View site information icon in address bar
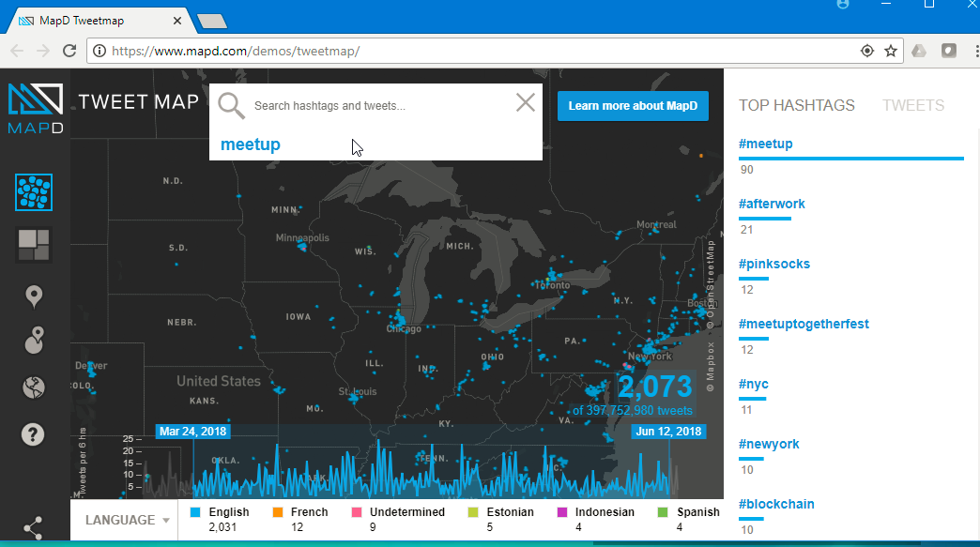 point(100,52)
